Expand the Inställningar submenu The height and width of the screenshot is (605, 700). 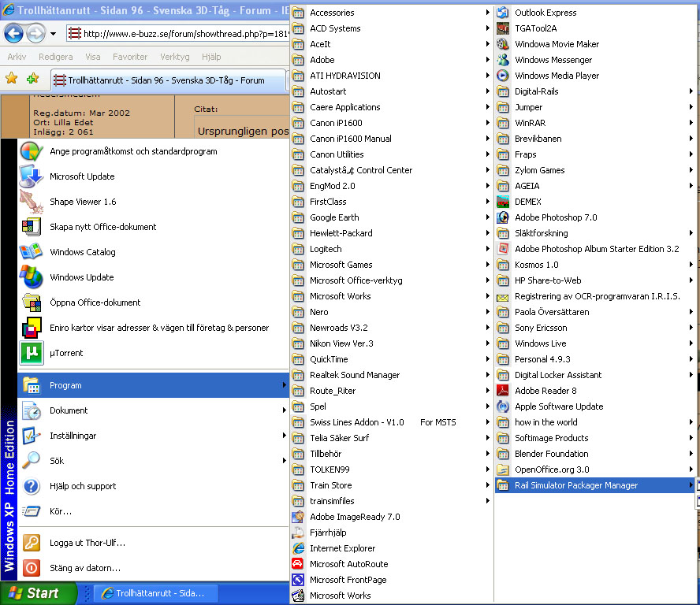73,436
